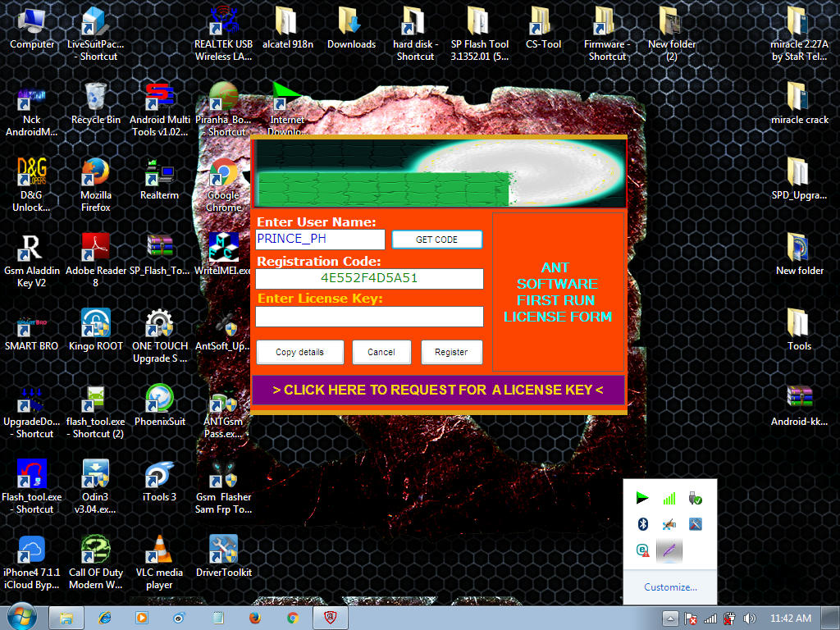Image resolution: width=840 pixels, height=630 pixels.
Task: Open Safely Remove Hardware tray icon
Action: point(696,499)
